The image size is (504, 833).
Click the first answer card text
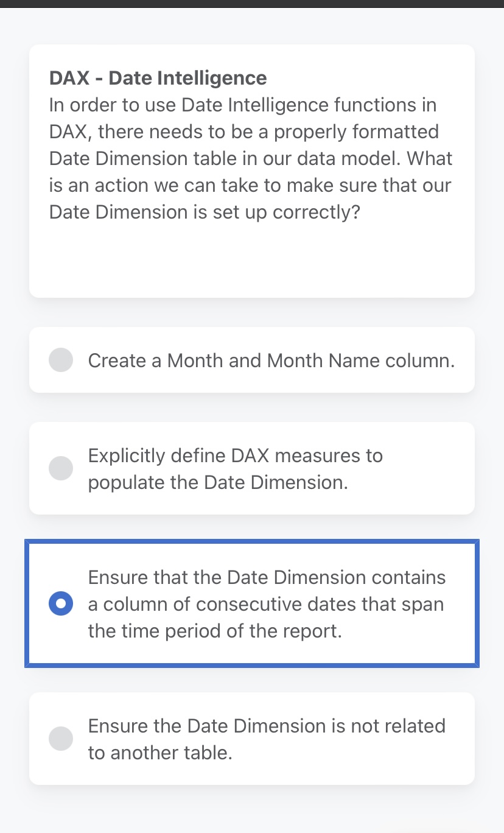[271, 360]
